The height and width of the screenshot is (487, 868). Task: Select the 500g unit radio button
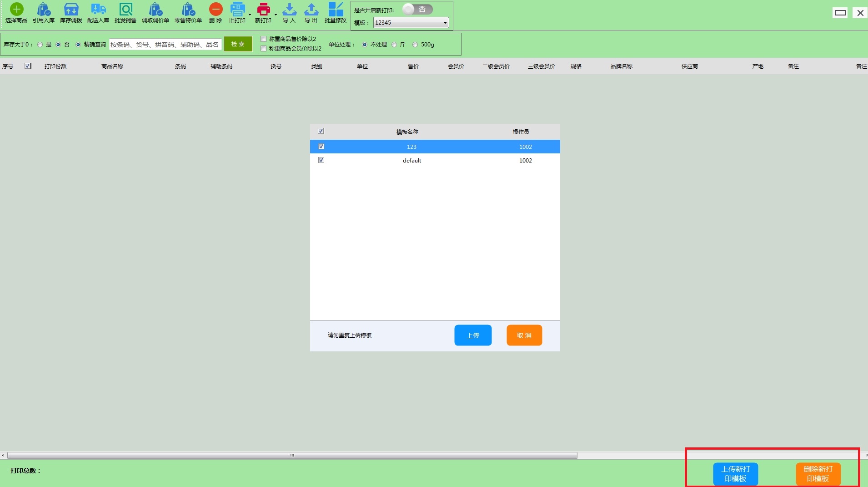coord(415,45)
